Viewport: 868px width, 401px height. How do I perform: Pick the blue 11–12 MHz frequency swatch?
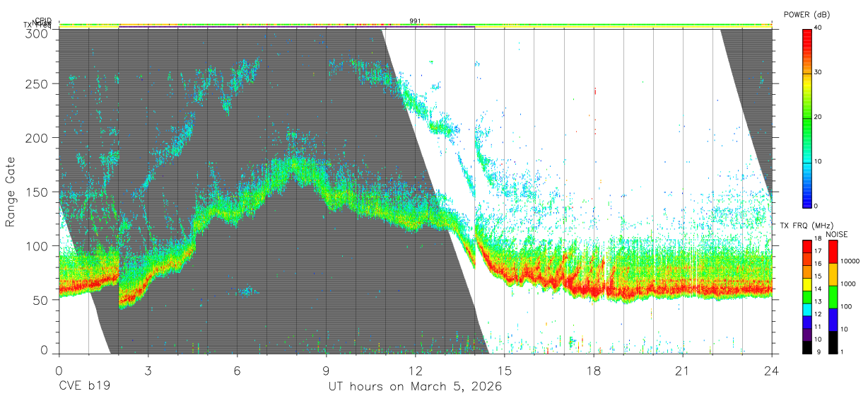[807, 321]
